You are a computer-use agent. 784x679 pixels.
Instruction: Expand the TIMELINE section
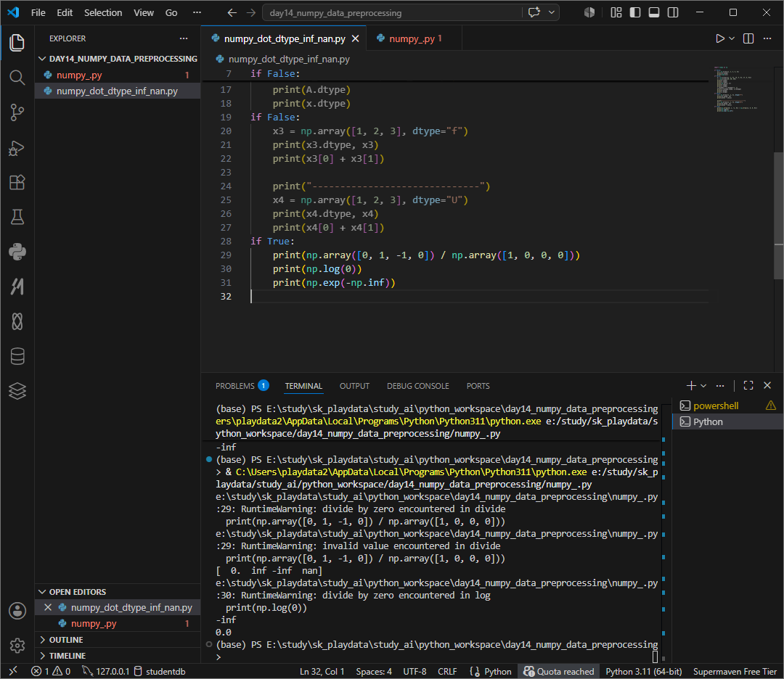click(118, 656)
